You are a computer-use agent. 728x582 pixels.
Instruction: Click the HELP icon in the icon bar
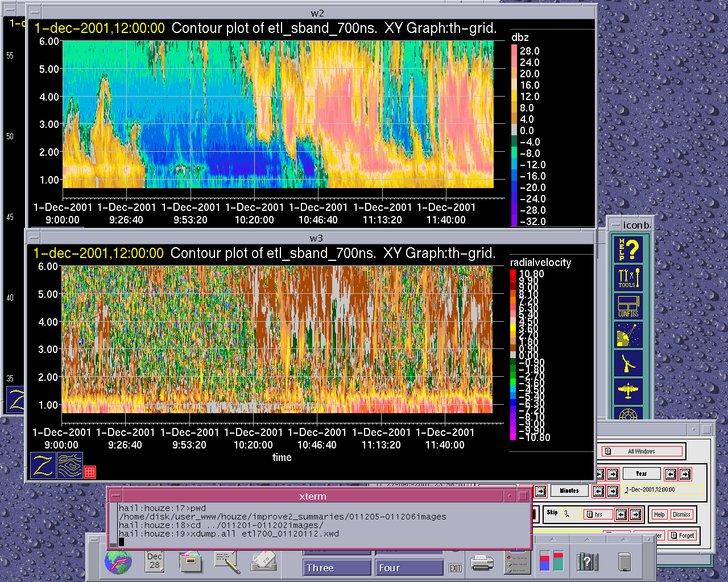(628, 249)
